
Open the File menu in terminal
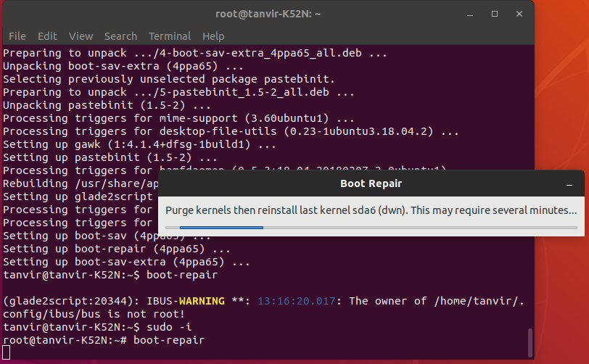click(x=17, y=36)
